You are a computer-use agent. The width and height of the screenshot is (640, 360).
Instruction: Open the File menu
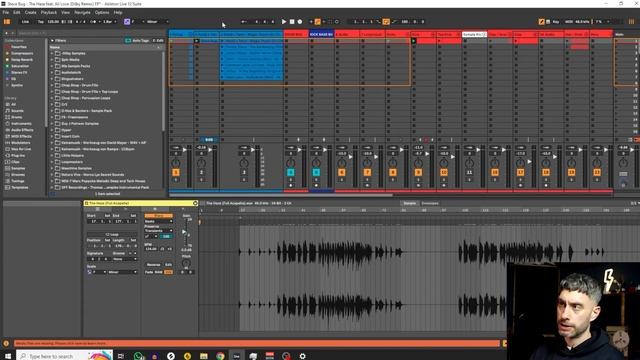click(x=6, y=13)
